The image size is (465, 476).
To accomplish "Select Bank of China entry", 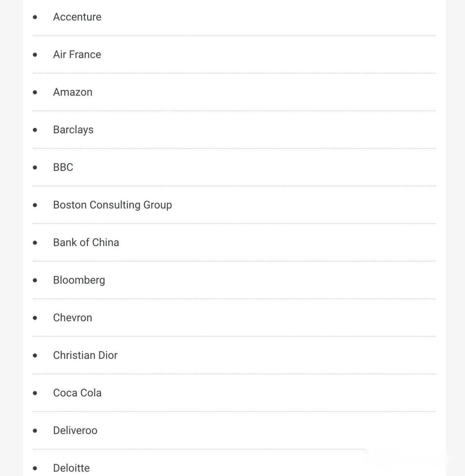I will [x=86, y=243].
